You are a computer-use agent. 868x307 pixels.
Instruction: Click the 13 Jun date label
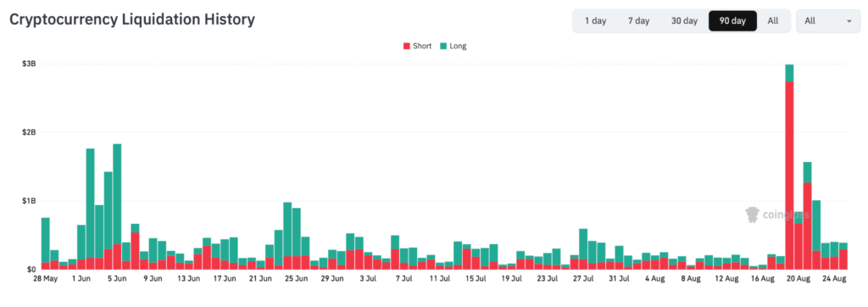(x=188, y=279)
